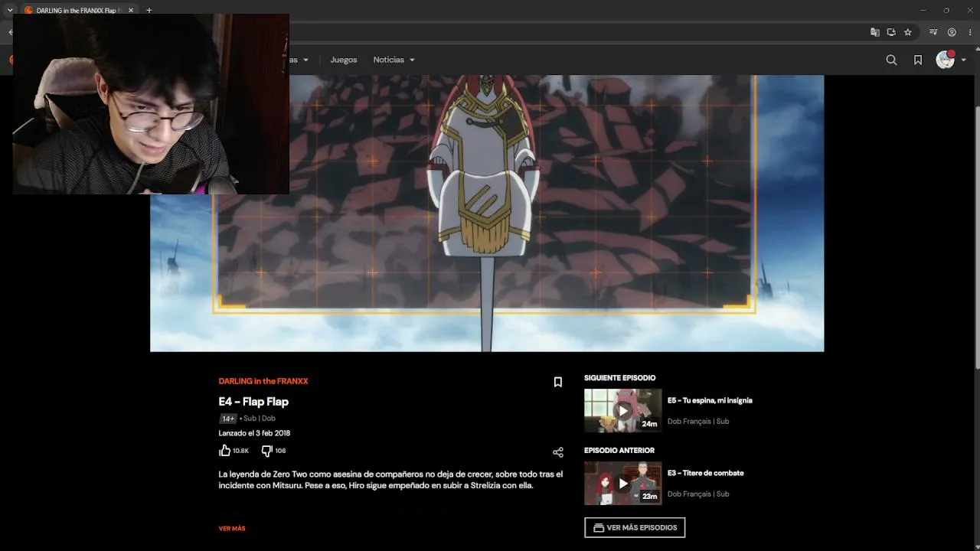The width and height of the screenshot is (980, 551).
Task: Click the 14+ age rating badge
Action: tap(227, 419)
